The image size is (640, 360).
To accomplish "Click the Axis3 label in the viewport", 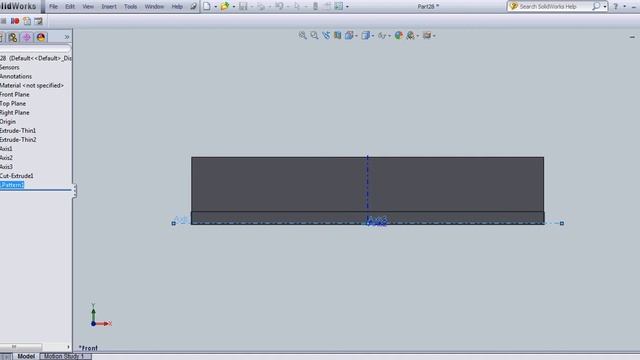I will [376, 221].
